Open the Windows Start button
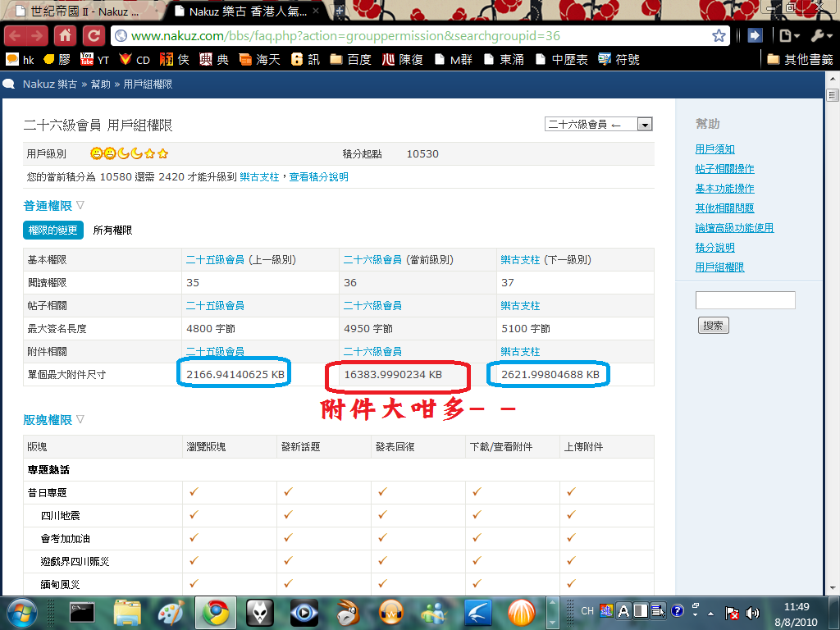This screenshot has width=840, height=630. (x=22, y=612)
